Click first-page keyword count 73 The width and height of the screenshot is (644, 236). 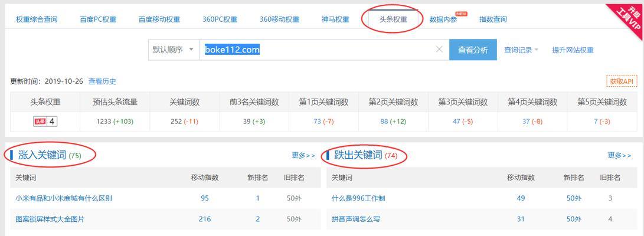317,122
